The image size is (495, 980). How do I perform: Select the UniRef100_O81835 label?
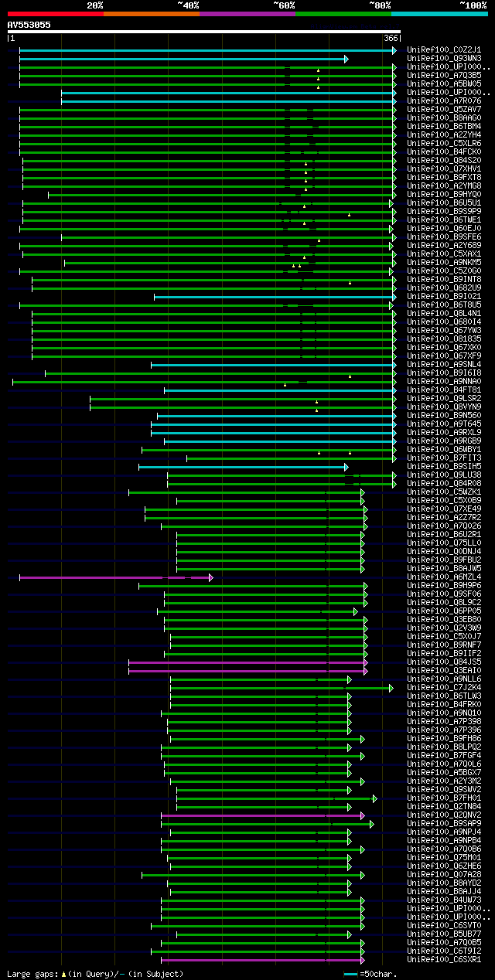444,339
